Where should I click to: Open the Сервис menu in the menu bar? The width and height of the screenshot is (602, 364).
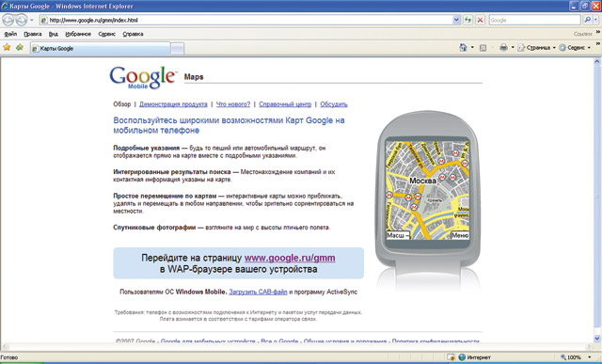(106, 34)
